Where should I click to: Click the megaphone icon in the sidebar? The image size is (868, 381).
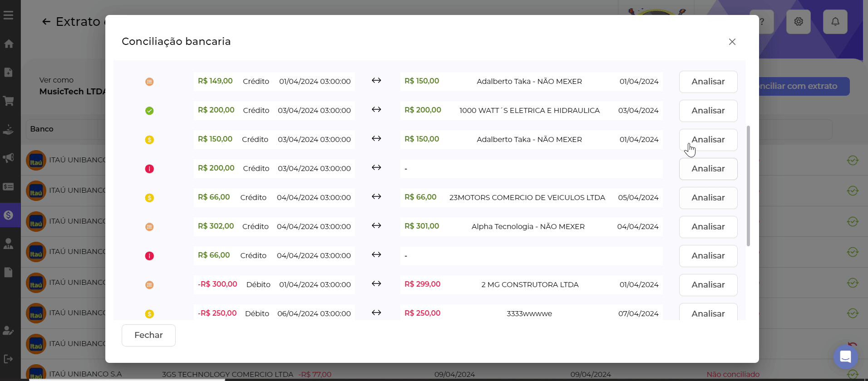[x=9, y=158]
